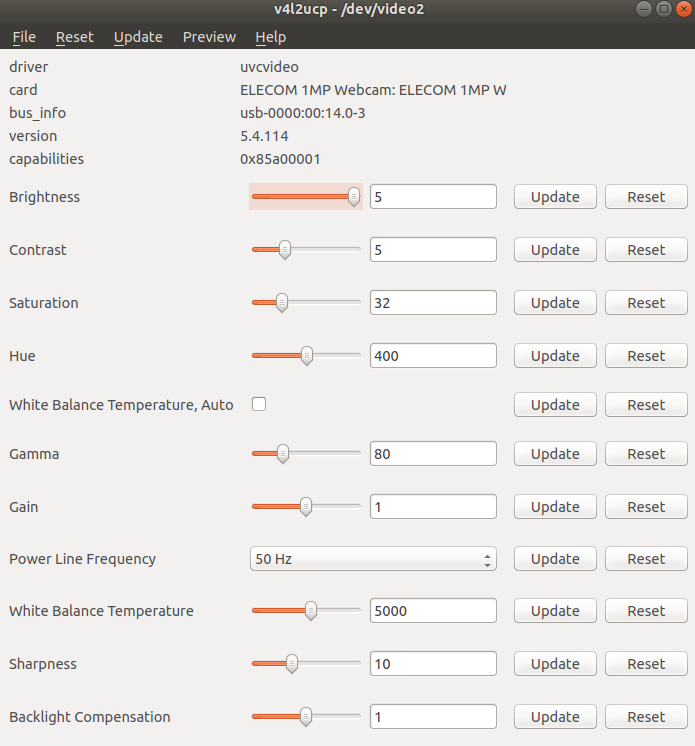Select the capabilities value '0x85a00001'
This screenshot has height=746, width=695.
(280, 159)
